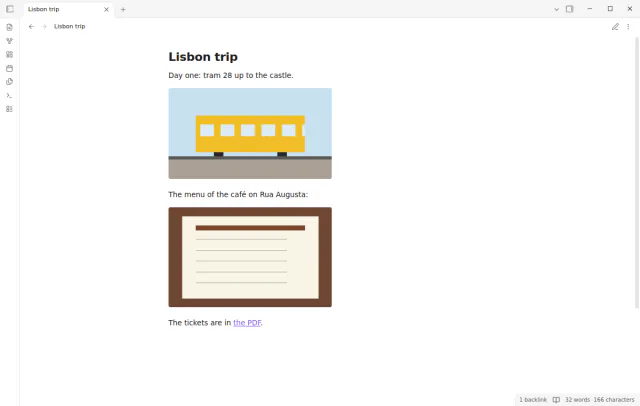Toggle the left sidebar open
This screenshot has height=406, width=640.
[x=10, y=9]
